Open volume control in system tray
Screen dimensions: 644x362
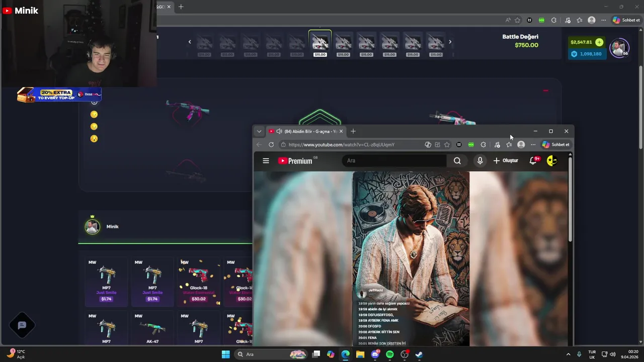[x=613, y=354]
